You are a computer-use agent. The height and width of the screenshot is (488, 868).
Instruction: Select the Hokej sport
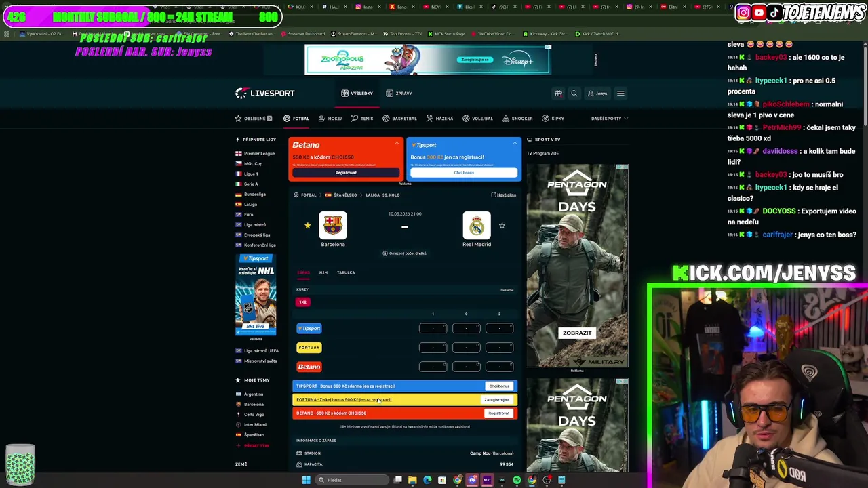(330, 119)
